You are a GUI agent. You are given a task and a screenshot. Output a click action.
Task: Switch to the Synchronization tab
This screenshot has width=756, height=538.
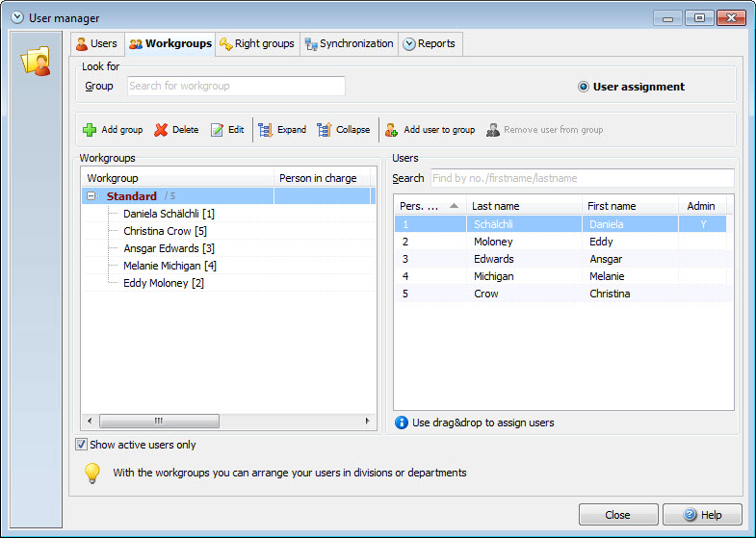[349, 44]
